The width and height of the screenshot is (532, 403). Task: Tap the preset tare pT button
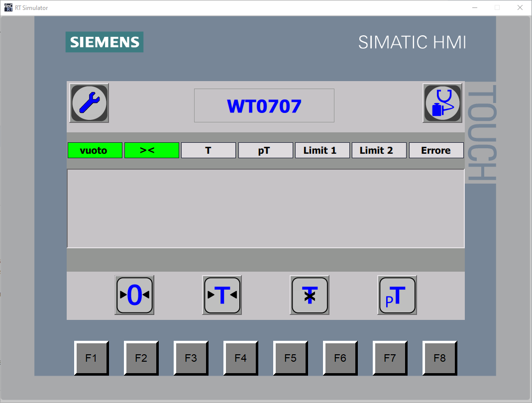click(x=397, y=295)
